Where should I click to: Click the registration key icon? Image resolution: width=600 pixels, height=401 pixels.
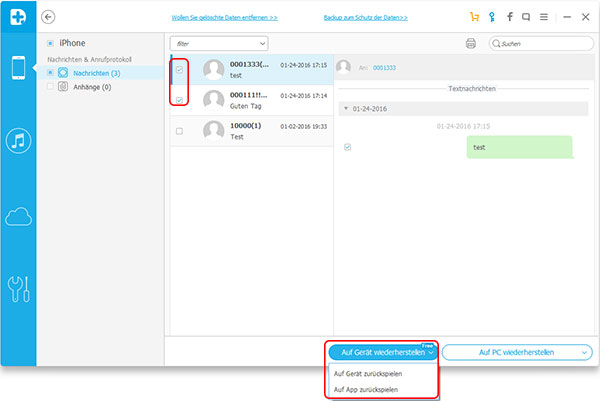(492, 17)
